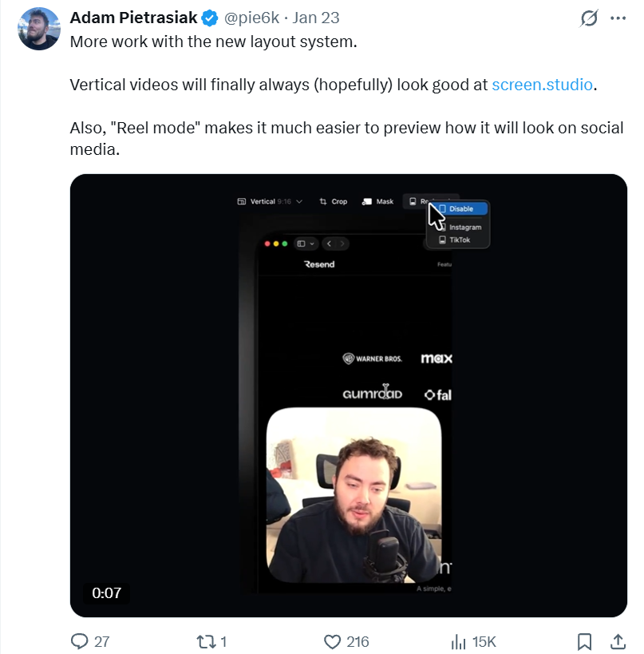Open the three-dot more options menu
This screenshot has height=654, width=644.
tap(618, 18)
